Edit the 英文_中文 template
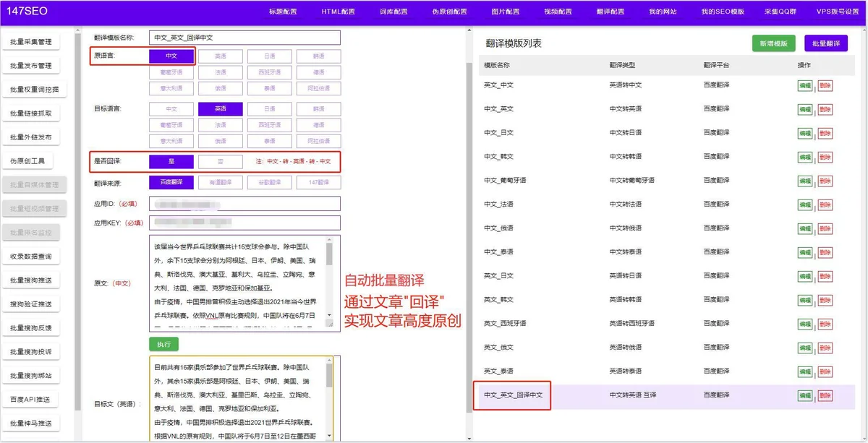The image size is (868, 443). pyautogui.click(x=804, y=85)
